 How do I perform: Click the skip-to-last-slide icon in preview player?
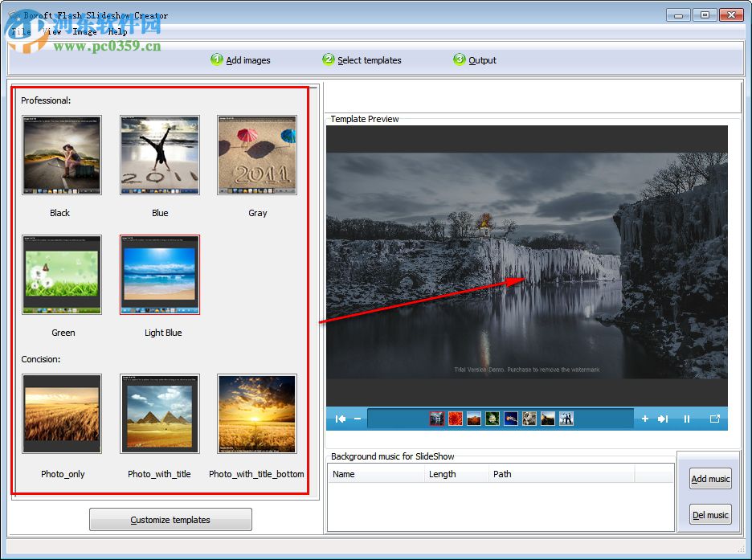click(x=663, y=419)
